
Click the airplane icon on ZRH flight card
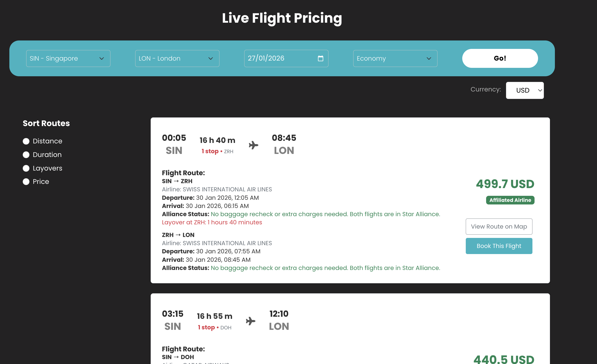(253, 145)
